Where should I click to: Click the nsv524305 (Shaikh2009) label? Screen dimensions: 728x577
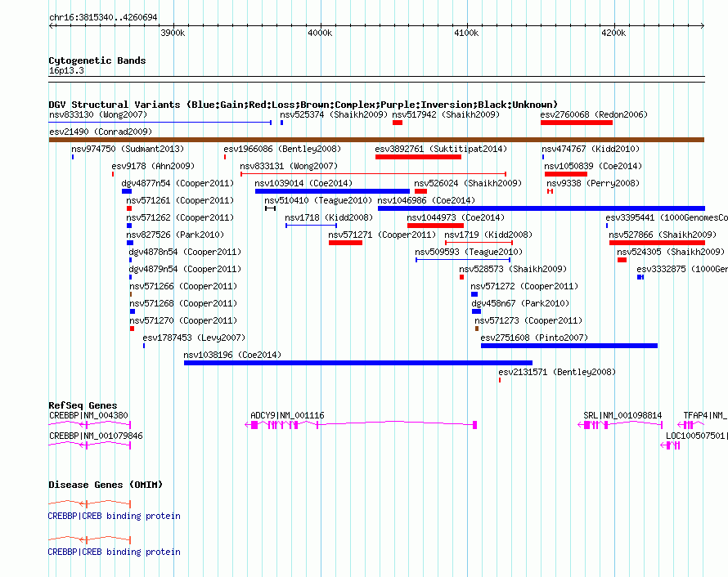tap(671, 252)
